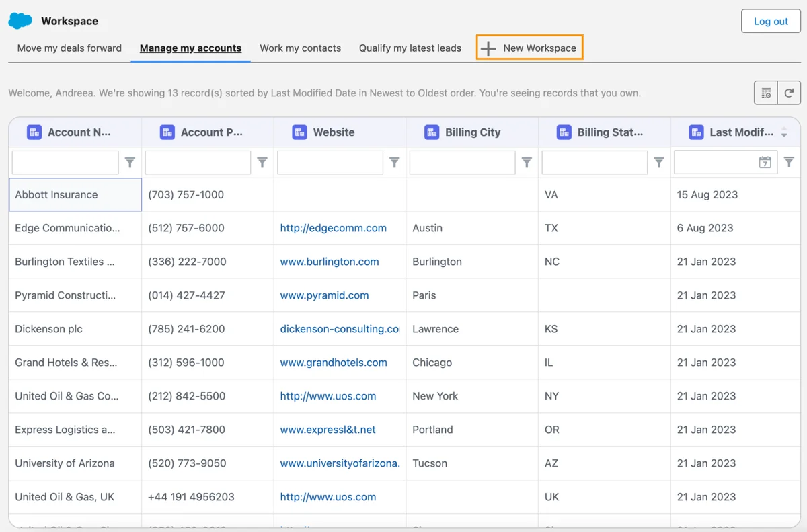Open the Work my contacts tab

pos(300,48)
